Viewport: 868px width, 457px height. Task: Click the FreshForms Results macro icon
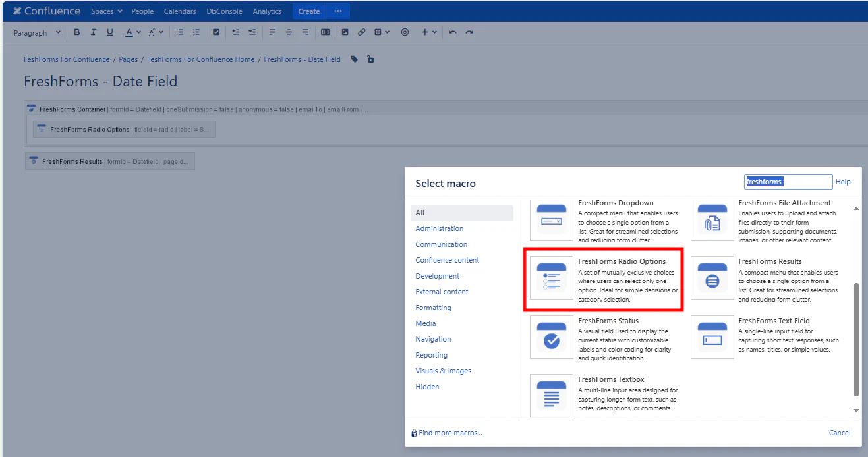712,278
